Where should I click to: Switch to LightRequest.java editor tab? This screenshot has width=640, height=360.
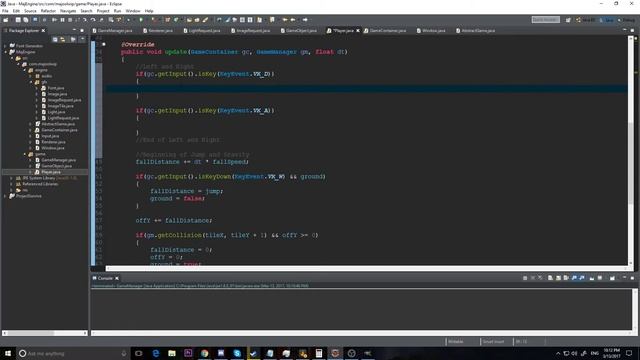[202, 31]
